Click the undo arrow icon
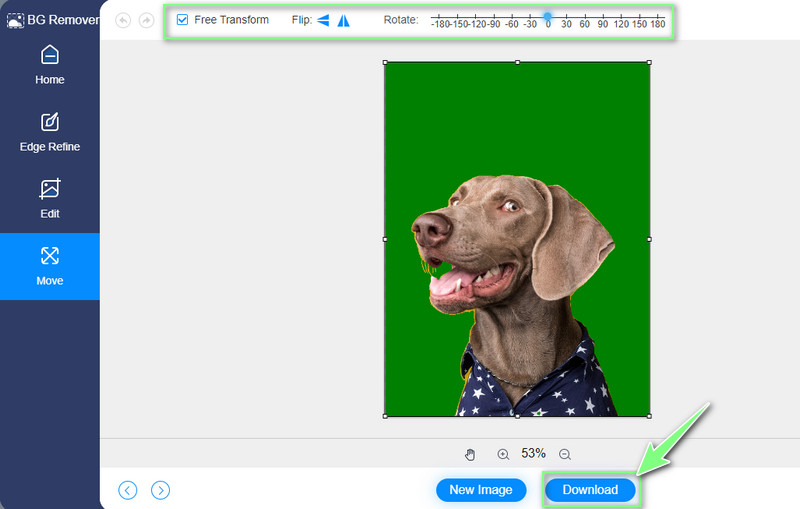Screen dimensions: 800x509 pos(123,20)
